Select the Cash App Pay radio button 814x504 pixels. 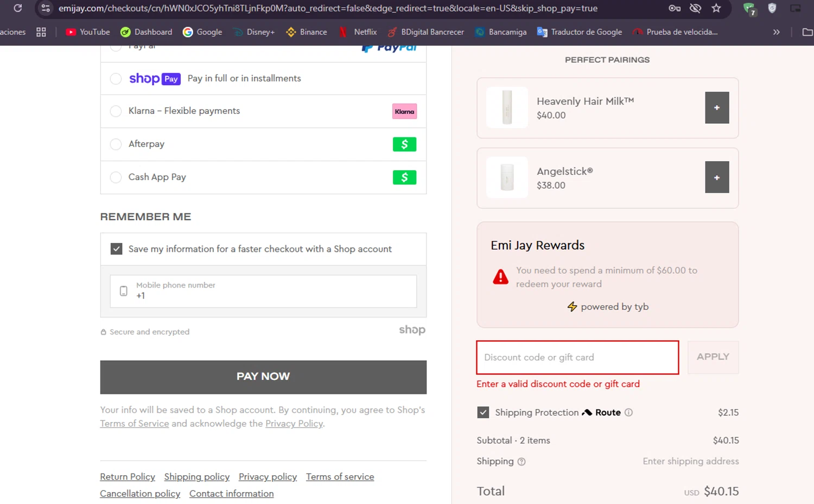tap(116, 177)
